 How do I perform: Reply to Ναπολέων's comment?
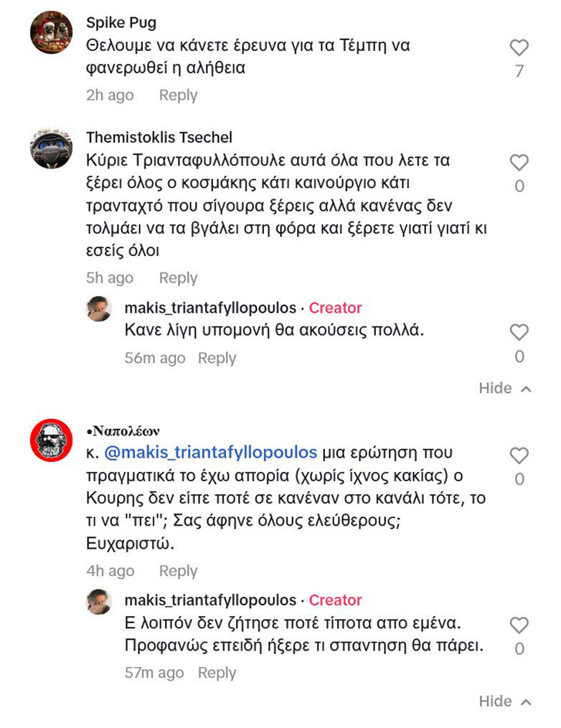[178, 571]
